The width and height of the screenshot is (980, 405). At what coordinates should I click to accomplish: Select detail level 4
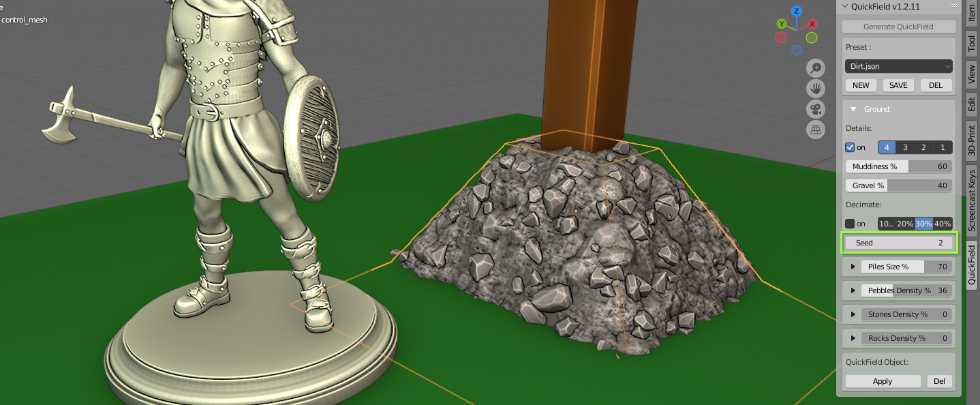point(887,147)
